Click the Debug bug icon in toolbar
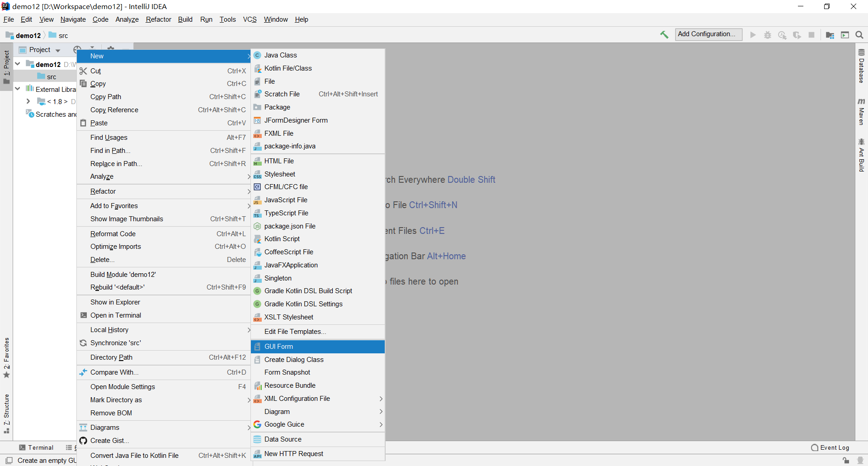868x466 pixels. [768, 35]
